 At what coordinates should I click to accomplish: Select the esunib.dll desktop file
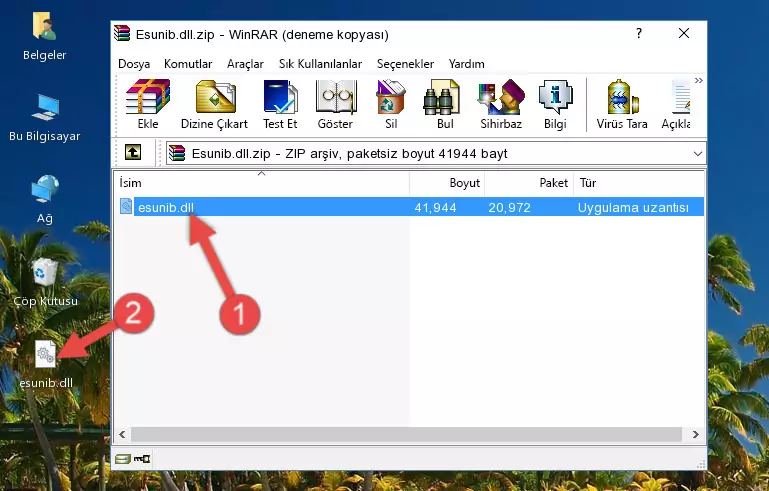pos(46,364)
